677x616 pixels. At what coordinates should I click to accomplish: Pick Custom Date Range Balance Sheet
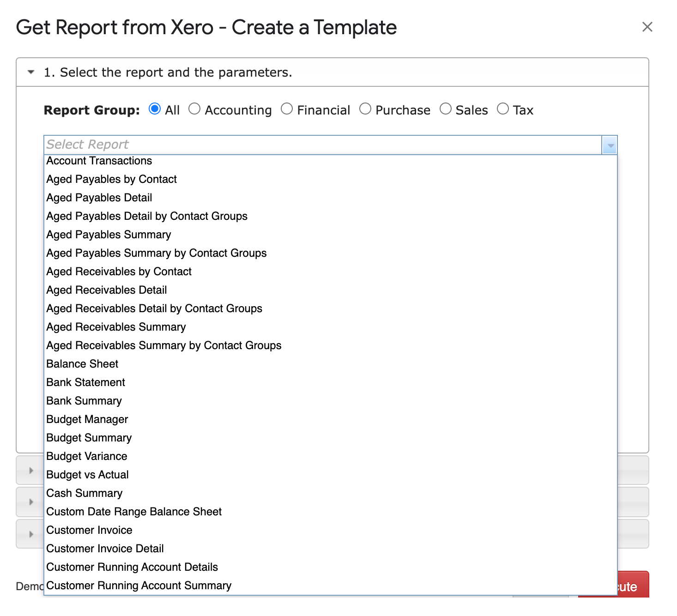tap(331, 512)
